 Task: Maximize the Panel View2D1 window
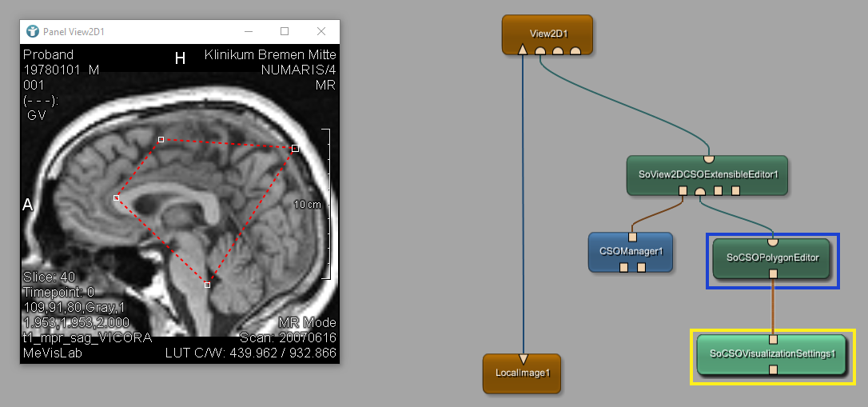[285, 32]
